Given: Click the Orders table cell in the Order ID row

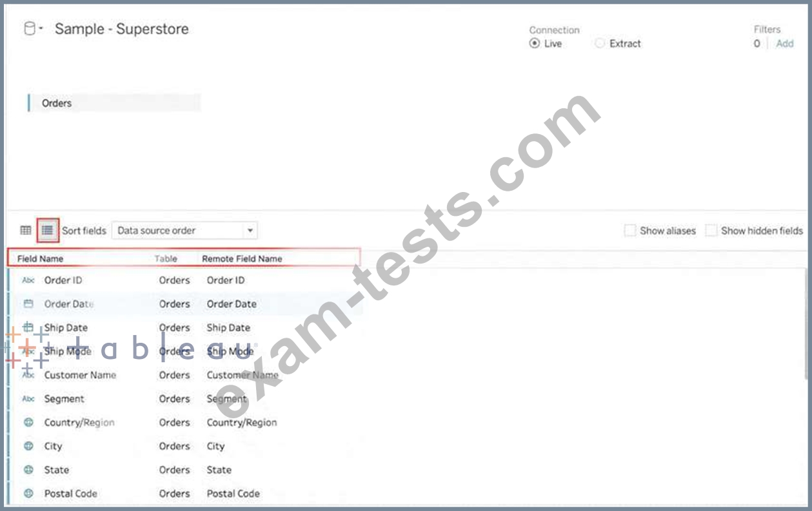Looking at the screenshot, I should (x=175, y=280).
